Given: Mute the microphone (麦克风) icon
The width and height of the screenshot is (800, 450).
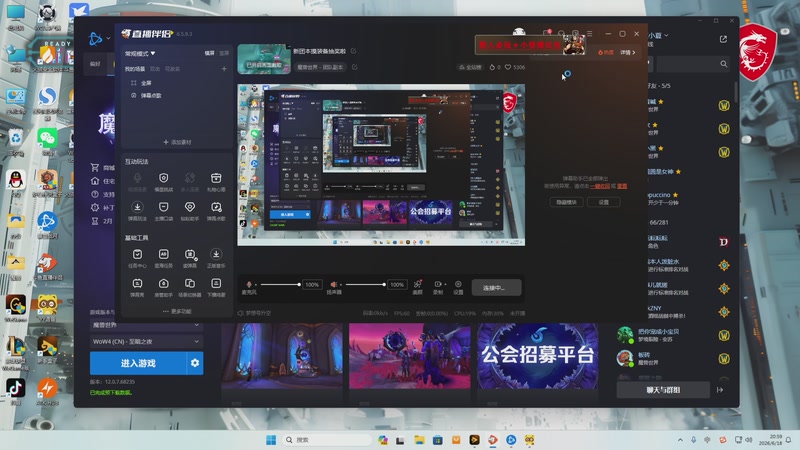Looking at the screenshot, I should (x=249, y=285).
